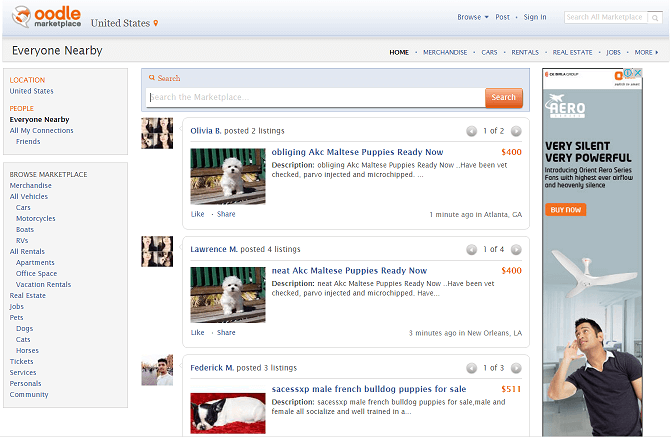The image size is (671, 437).
Task: Click the Olivia B. name link
Action: coord(206,131)
